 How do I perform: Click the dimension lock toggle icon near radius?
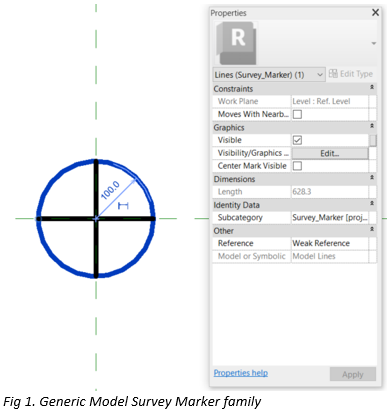(123, 206)
